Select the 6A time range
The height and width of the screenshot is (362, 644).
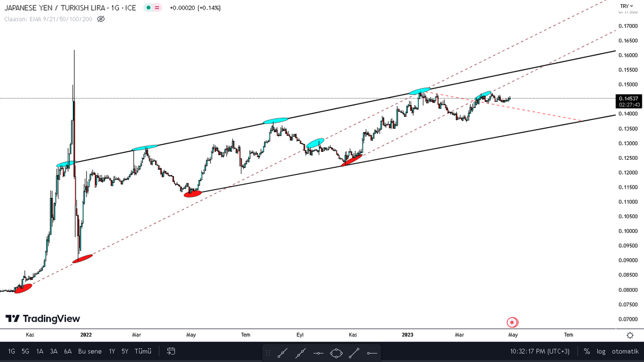[x=68, y=351]
